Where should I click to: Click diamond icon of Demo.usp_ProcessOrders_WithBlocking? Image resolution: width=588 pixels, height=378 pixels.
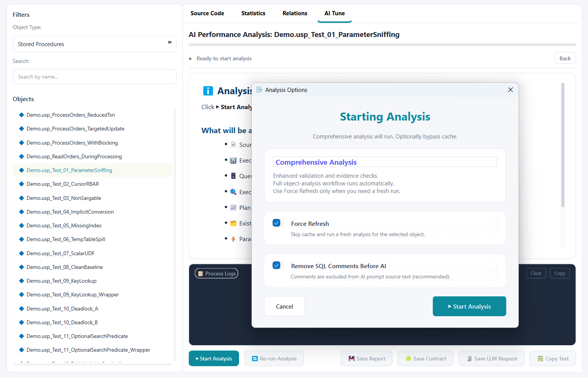(x=22, y=143)
